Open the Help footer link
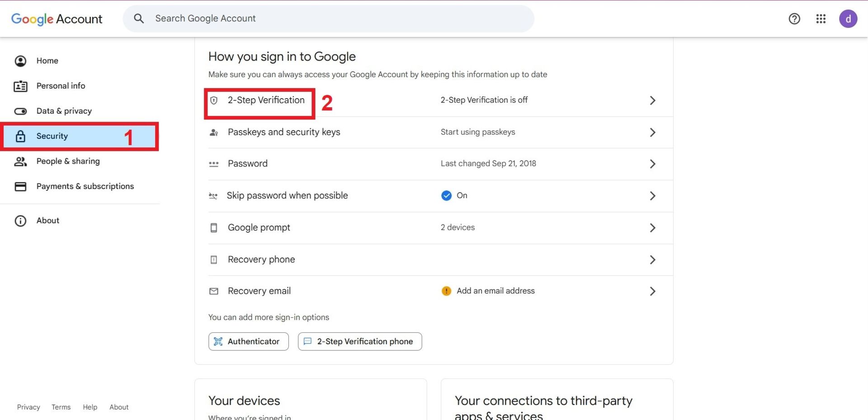The height and width of the screenshot is (420, 868). 90,407
